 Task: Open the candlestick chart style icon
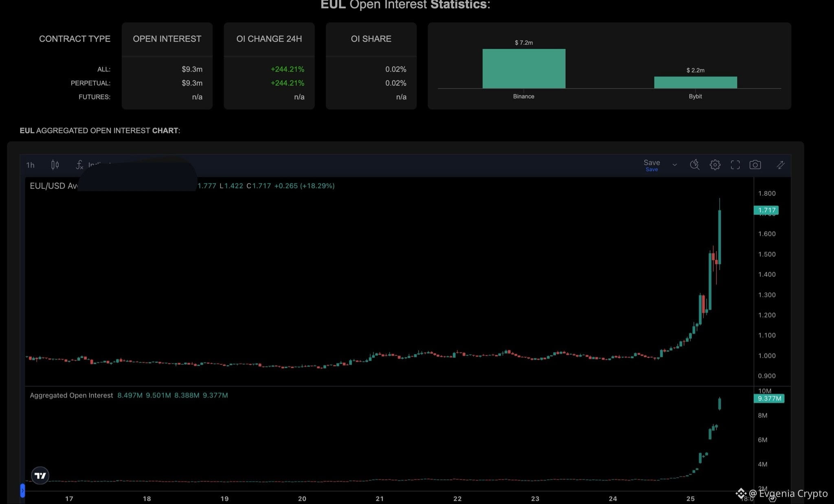pyautogui.click(x=55, y=165)
